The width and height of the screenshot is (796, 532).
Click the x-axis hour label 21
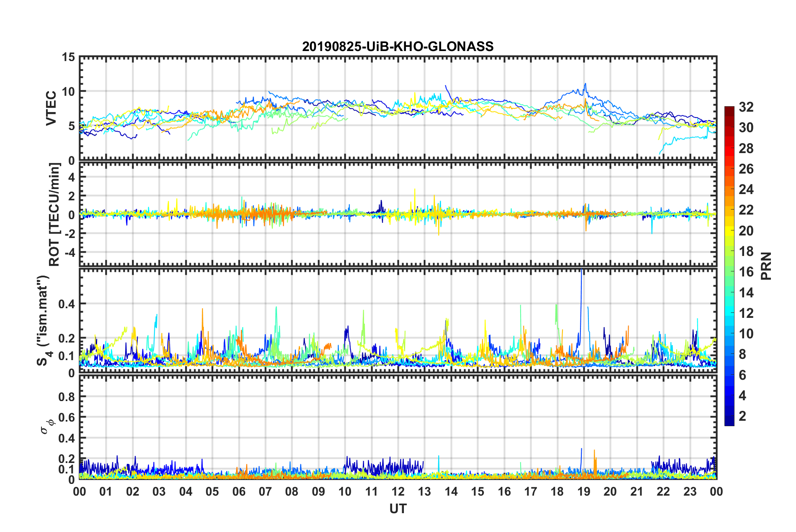tap(637, 492)
